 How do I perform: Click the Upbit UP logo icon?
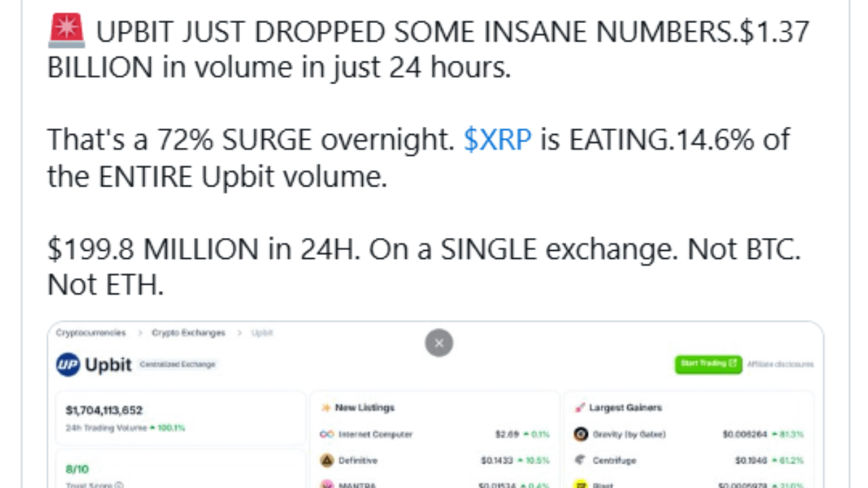coord(68,365)
